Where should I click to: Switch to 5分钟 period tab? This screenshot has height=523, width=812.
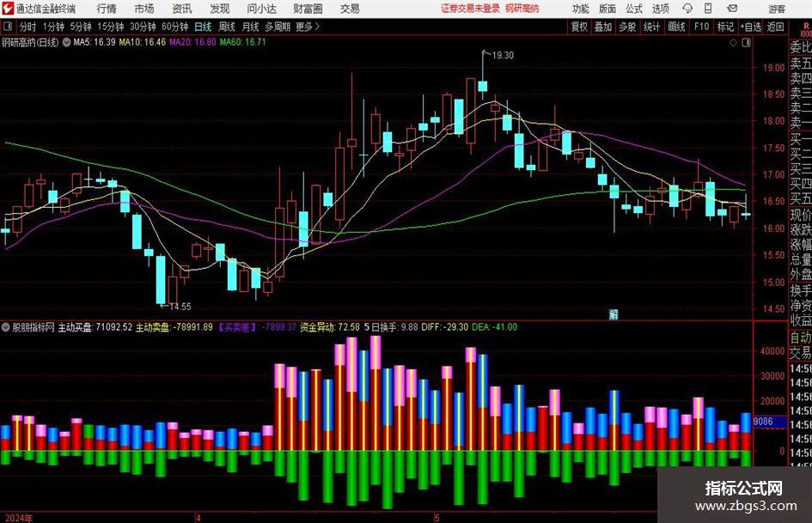click(x=80, y=27)
